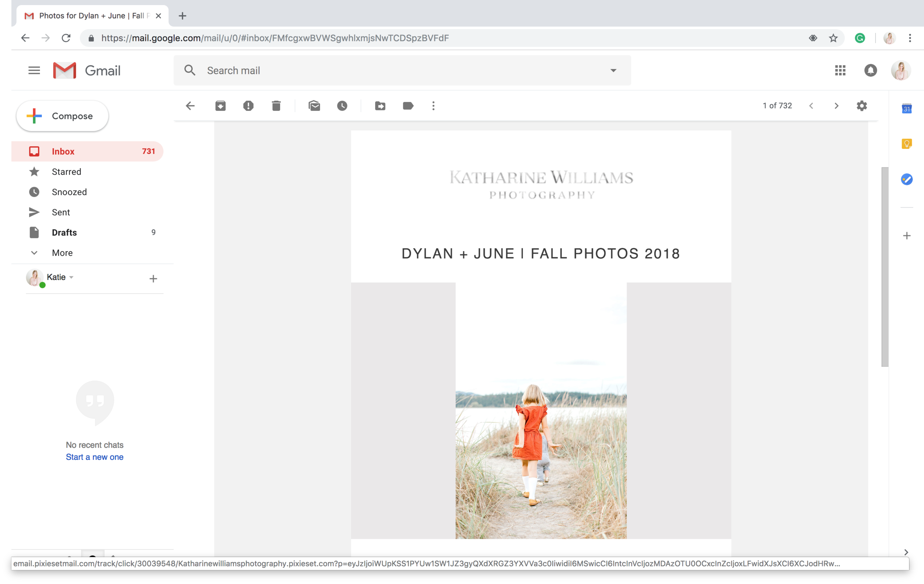
Task: Open the Google apps grid
Action: point(840,71)
